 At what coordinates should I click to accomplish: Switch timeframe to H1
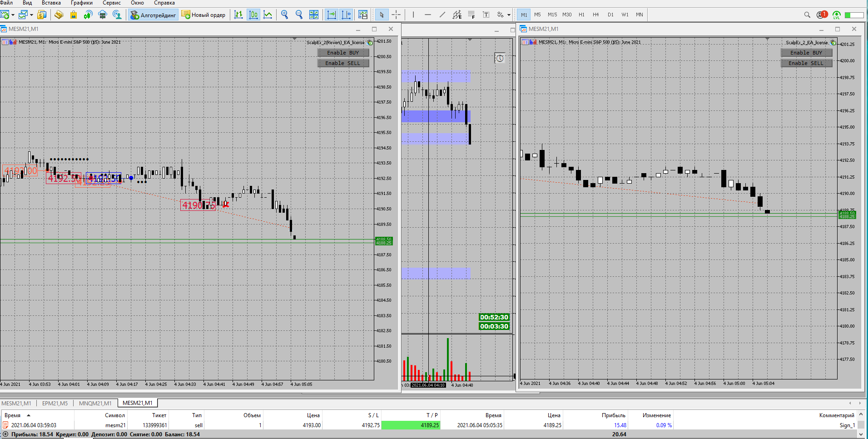click(581, 15)
